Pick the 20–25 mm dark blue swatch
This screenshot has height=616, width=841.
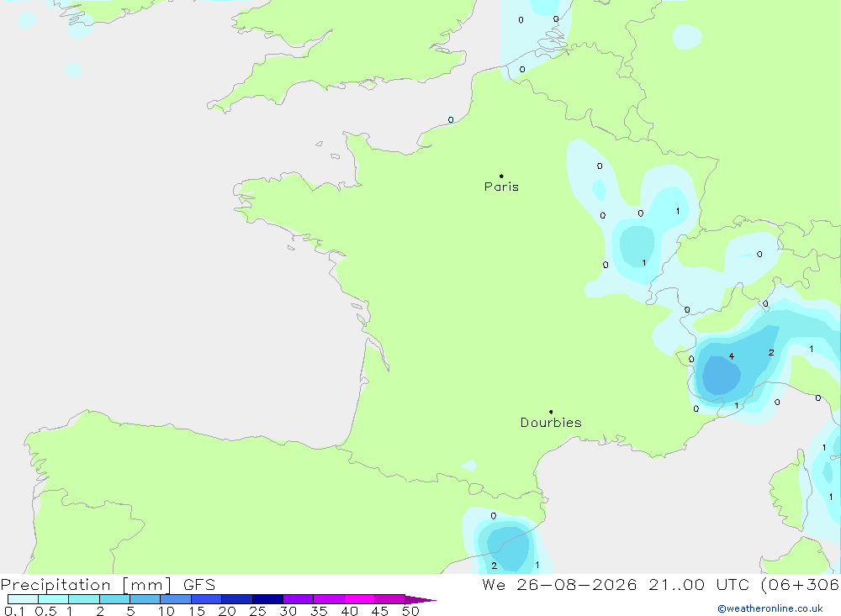click(x=236, y=599)
